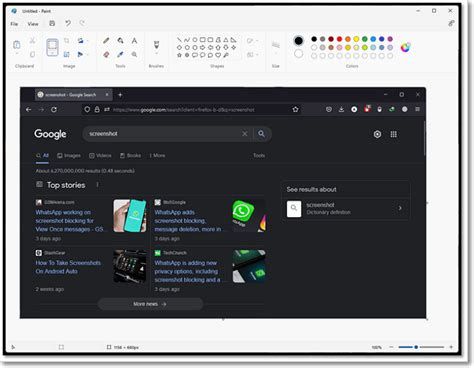Click Tools under the Google search box
This screenshot has height=368, width=474.
click(259, 155)
